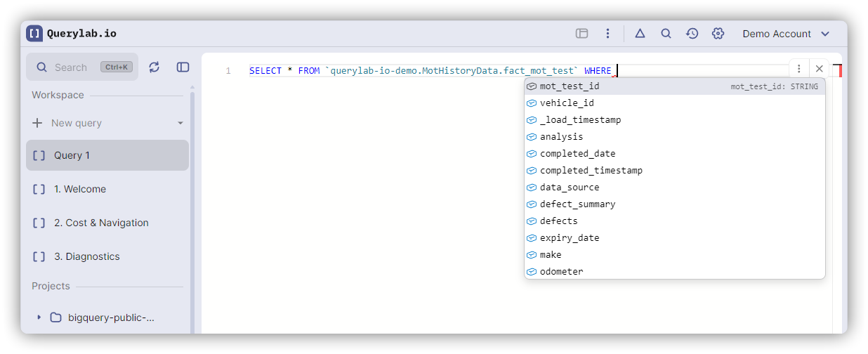The width and height of the screenshot is (868, 354).
Task: Select the Query 1 tab
Action: [x=107, y=155]
